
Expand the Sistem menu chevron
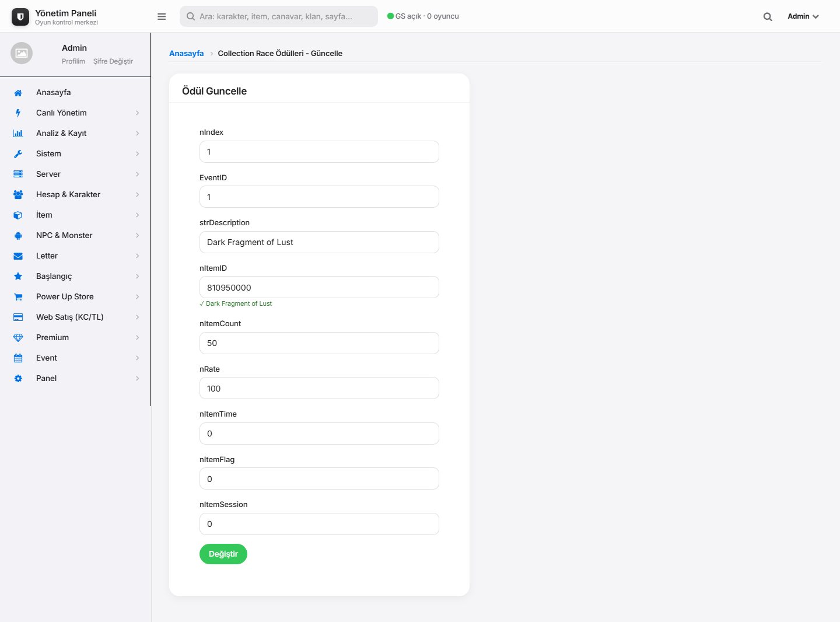click(x=138, y=154)
